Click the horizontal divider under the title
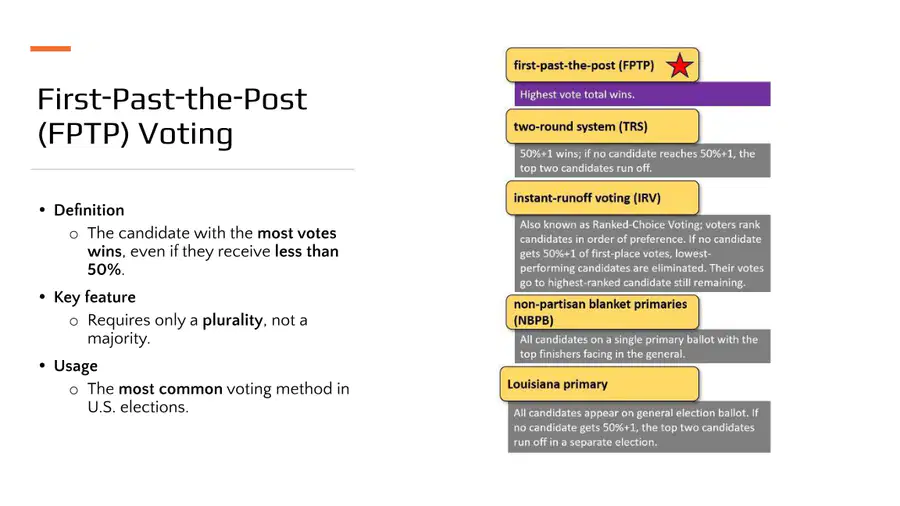Viewport: 900px width, 506px height. [192, 169]
